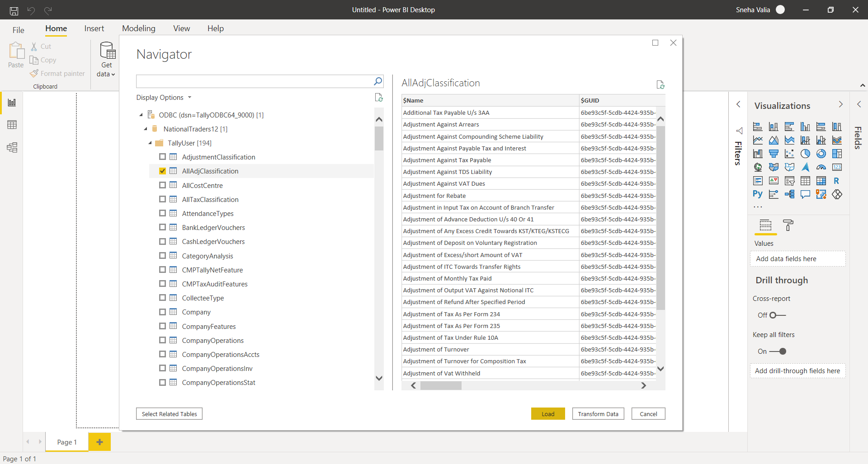The image size is (868, 464).
Task: Open the Fields well icon tab
Action: pyautogui.click(x=765, y=225)
